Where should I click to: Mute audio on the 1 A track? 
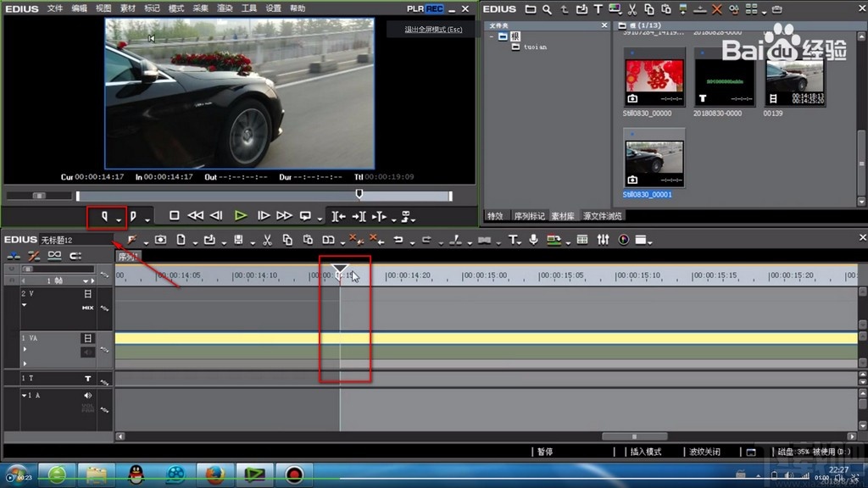pyautogui.click(x=87, y=395)
